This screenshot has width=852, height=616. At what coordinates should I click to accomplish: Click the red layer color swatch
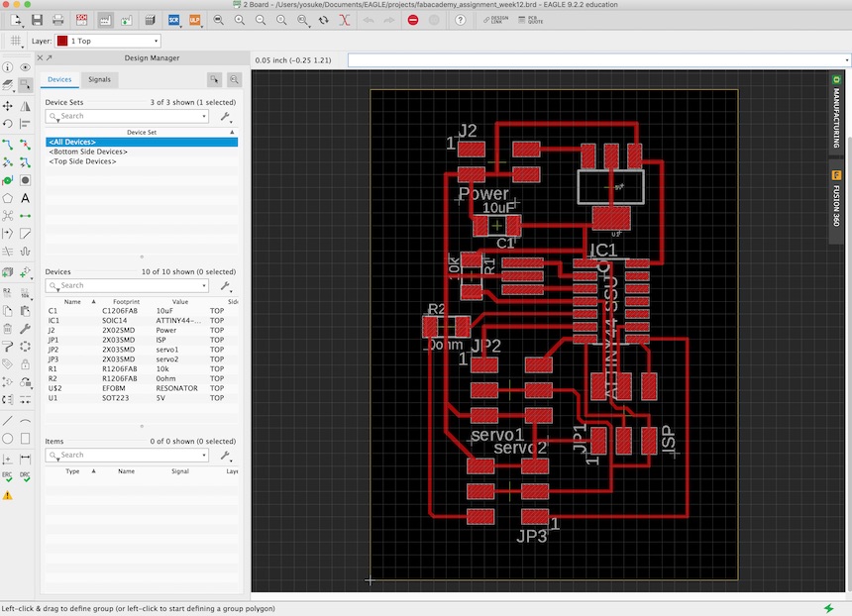tap(62, 41)
